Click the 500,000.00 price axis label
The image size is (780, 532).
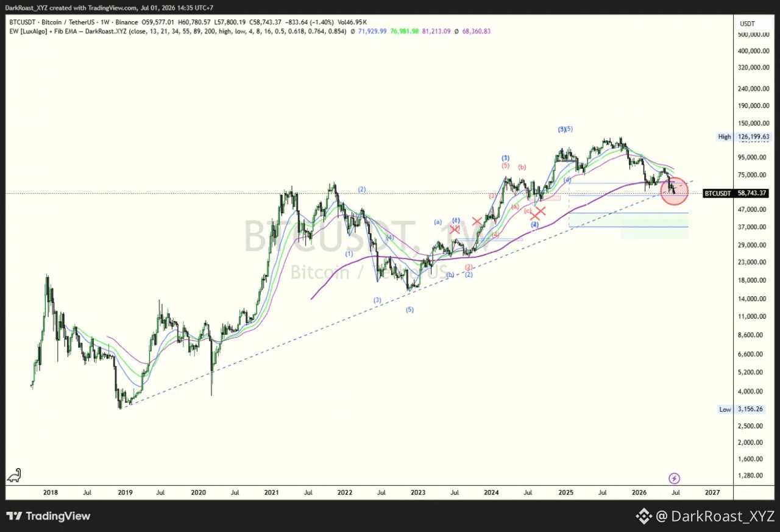coord(752,35)
